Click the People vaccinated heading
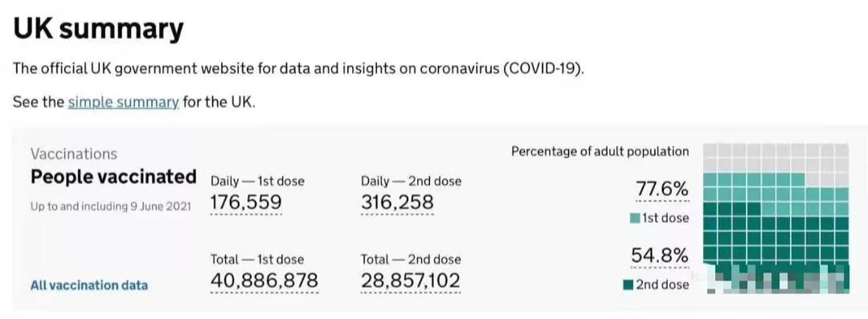The width and height of the screenshot is (868, 319). coord(113,177)
